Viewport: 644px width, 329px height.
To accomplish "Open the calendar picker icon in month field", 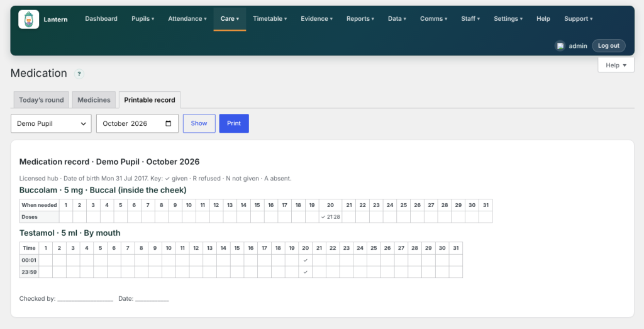I will pyautogui.click(x=168, y=123).
